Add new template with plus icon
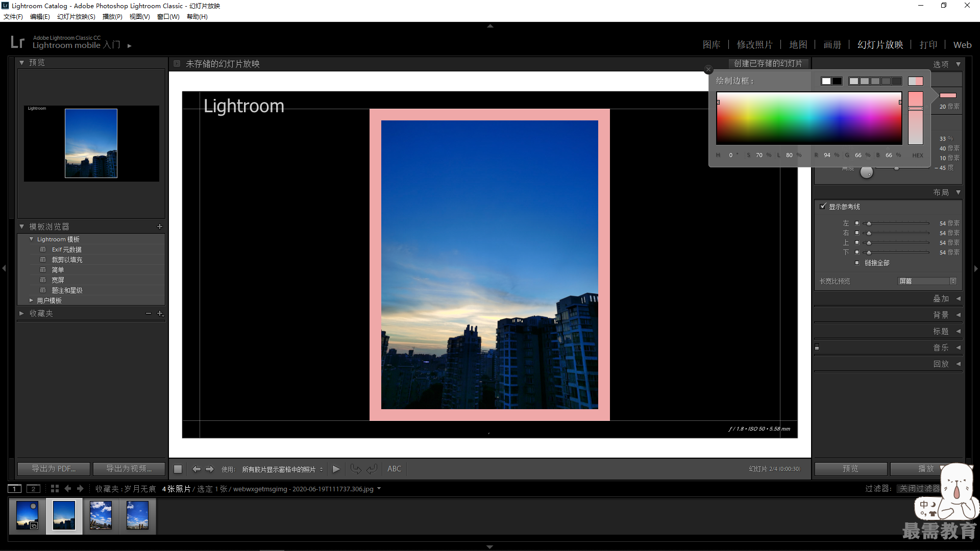 (x=160, y=227)
